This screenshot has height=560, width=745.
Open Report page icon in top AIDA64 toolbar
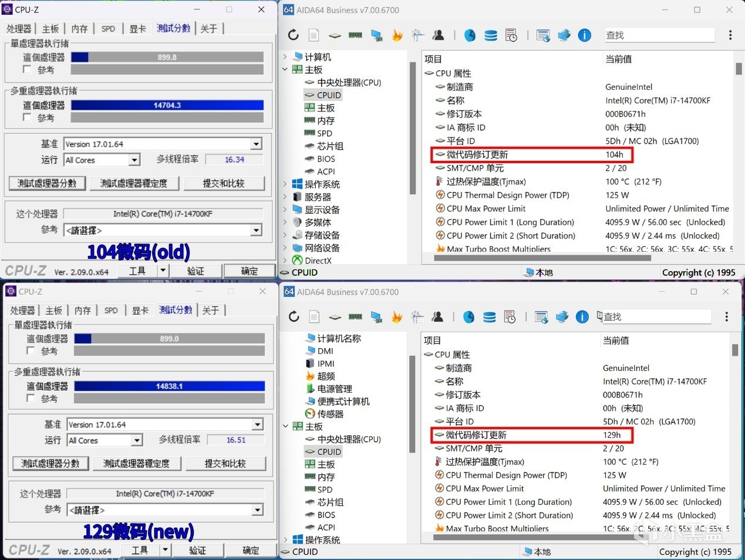pyautogui.click(x=314, y=35)
